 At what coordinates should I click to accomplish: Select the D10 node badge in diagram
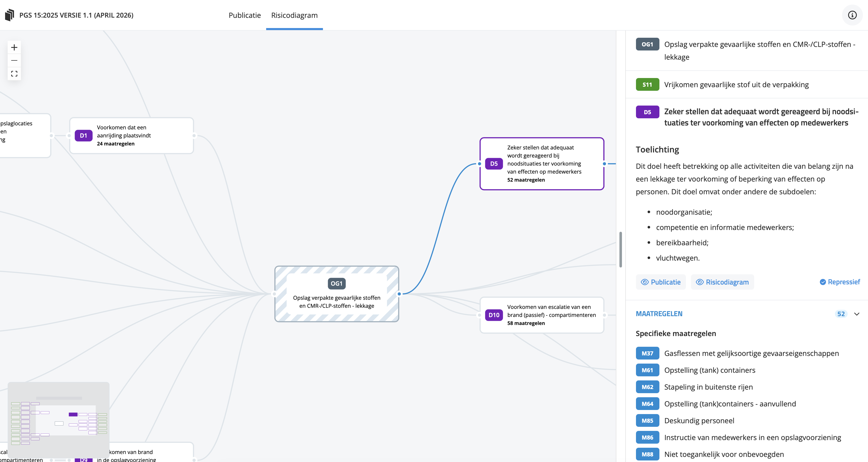[494, 315]
